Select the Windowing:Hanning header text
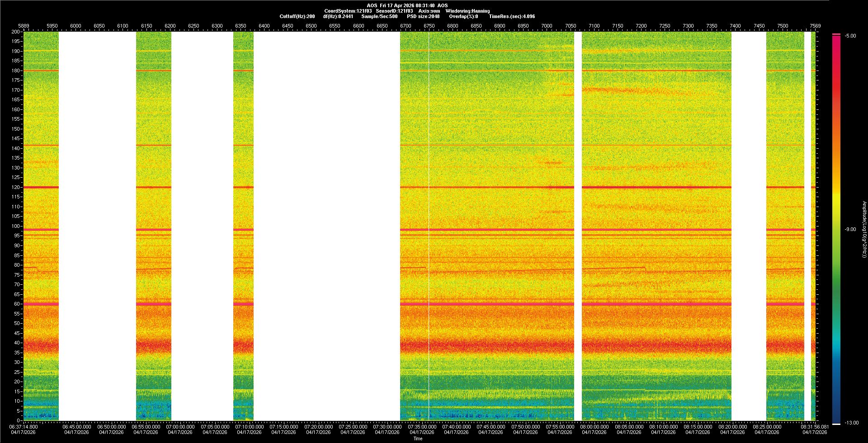 point(467,11)
